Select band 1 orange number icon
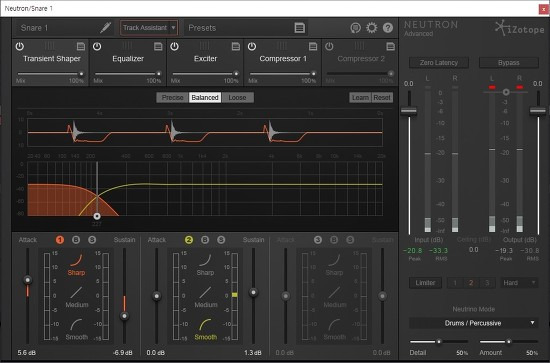The width and height of the screenshot is (550, 363). (60, 240)
